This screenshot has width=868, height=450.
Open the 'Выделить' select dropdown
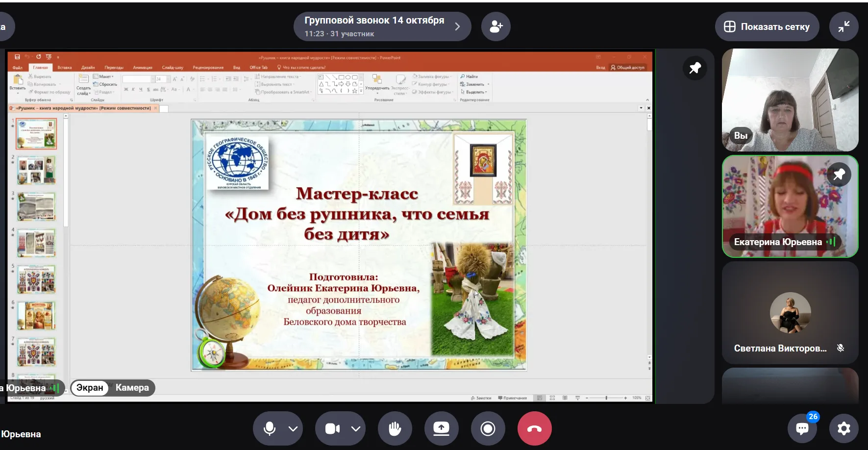pos(473,92)
